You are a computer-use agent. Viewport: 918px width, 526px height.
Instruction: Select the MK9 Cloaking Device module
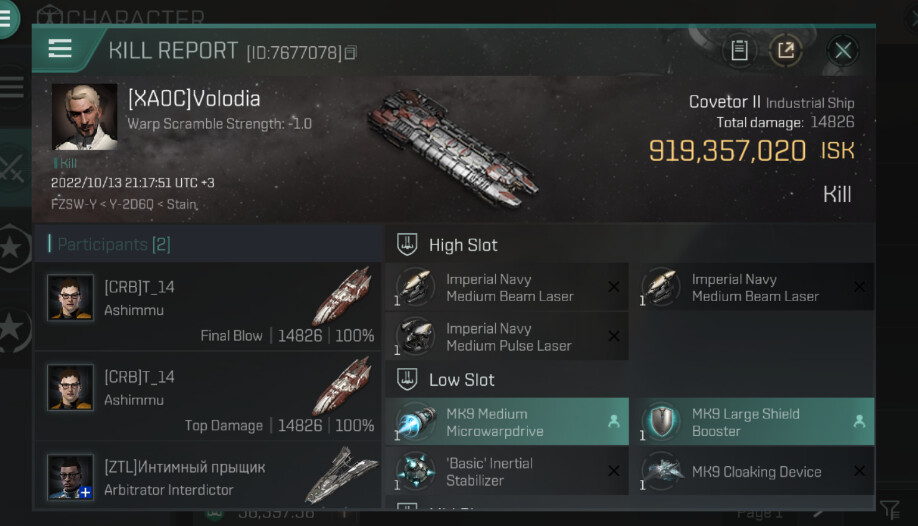(753, 471)
